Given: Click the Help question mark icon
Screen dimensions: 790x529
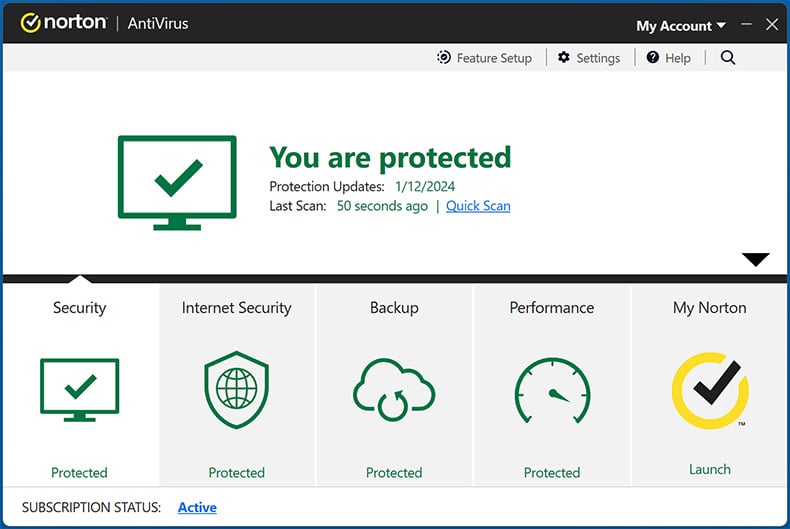Looking at the screenshot, I should pyautogui.click(x=653, y=57).
